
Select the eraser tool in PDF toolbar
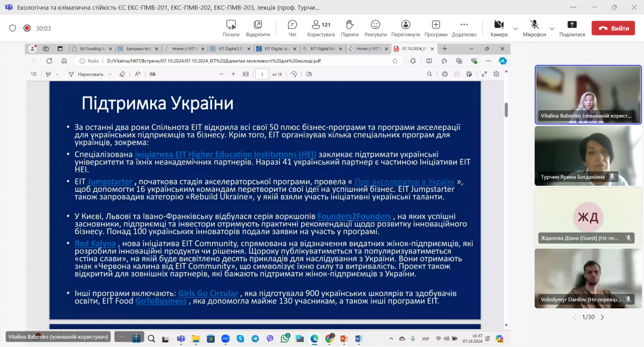[x=121, y=74]
